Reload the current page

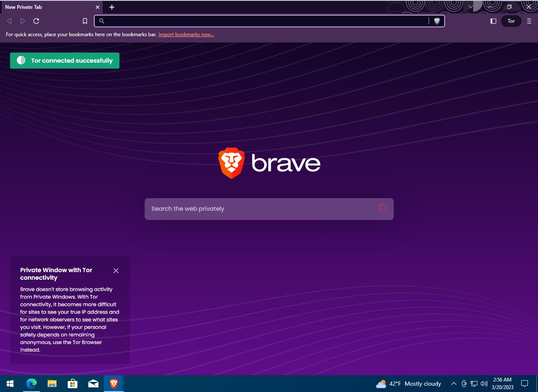tap(36, 21)
